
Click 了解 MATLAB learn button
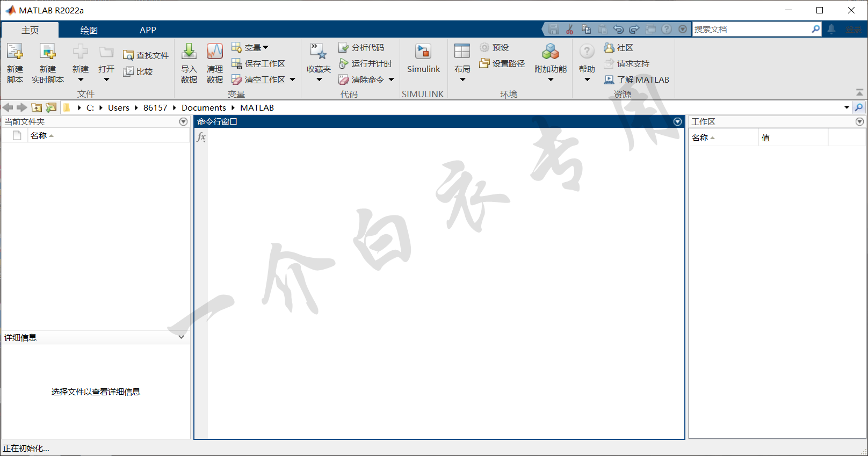636,79
